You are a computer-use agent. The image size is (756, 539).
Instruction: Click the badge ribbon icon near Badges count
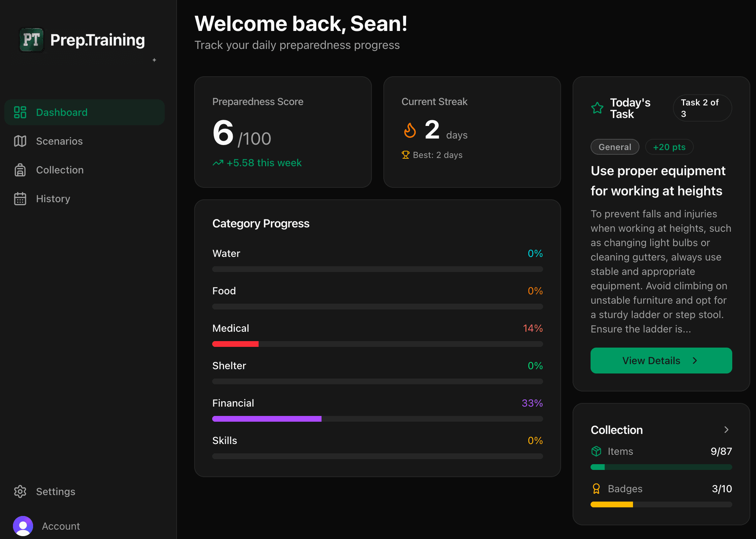coord(597,489)
